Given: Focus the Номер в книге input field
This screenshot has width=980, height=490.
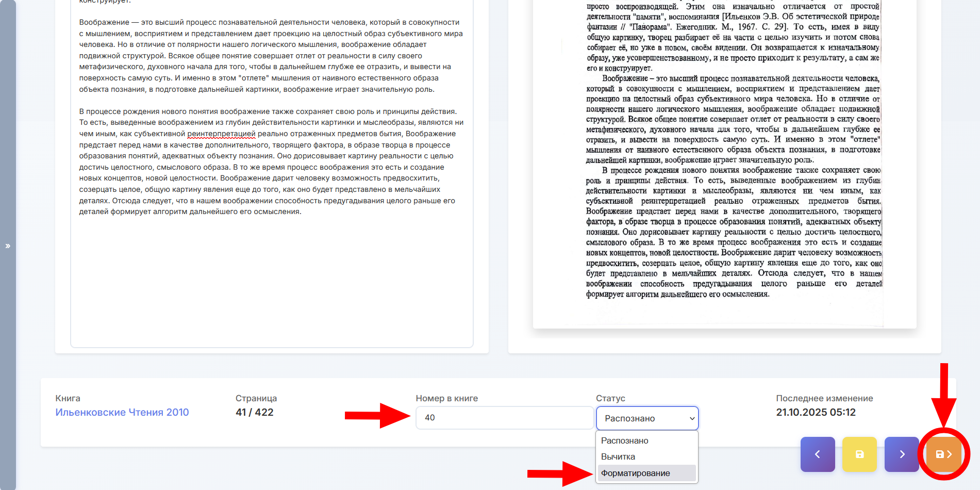Looking at the screenshot, I should [504, 418].
